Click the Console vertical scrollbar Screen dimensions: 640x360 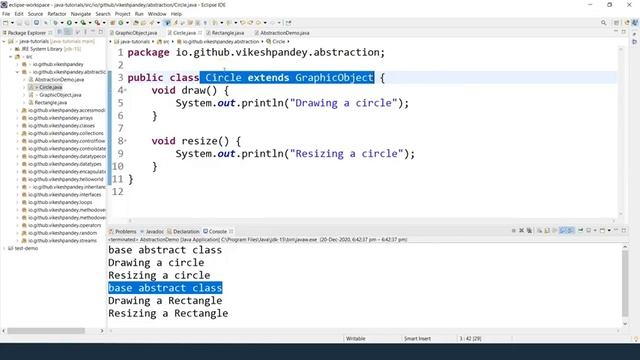(x=625, y=284)
